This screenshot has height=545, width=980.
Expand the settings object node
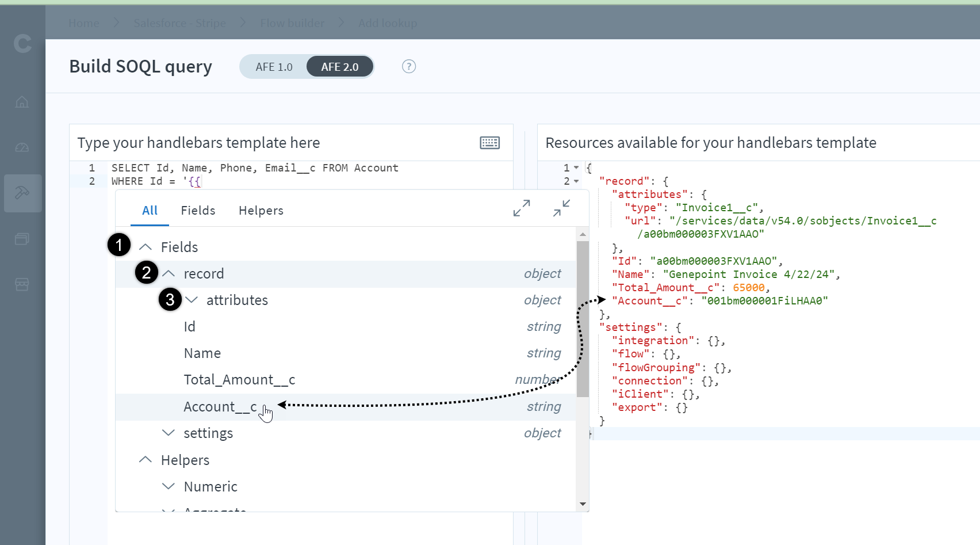point(169,433)
